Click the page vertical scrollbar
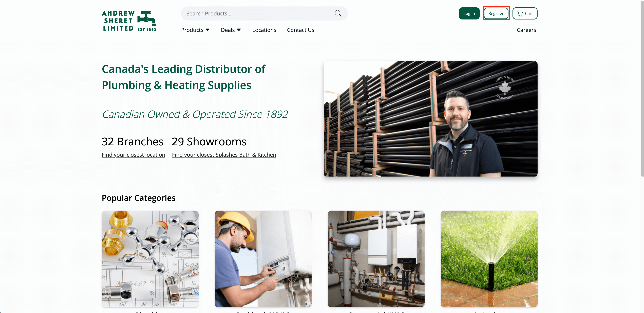 pyautogui.click(x=642, y=89)
